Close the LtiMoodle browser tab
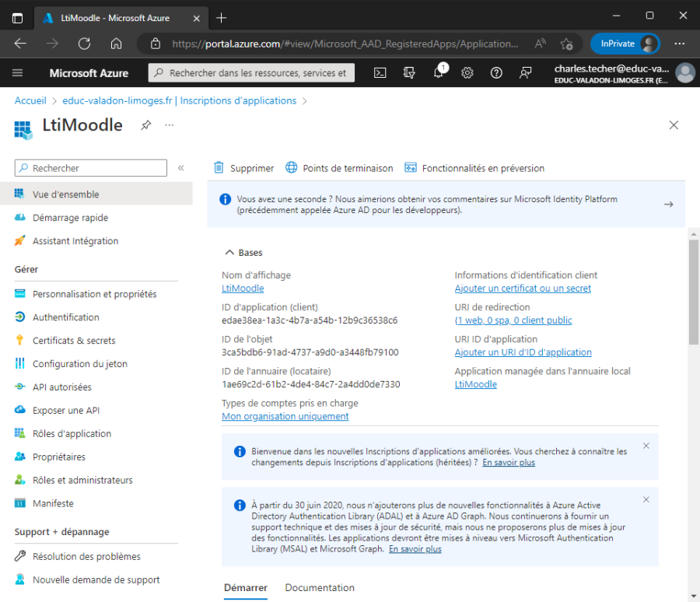Viewport: 700px width, 602px height. [x=197, y=19]
